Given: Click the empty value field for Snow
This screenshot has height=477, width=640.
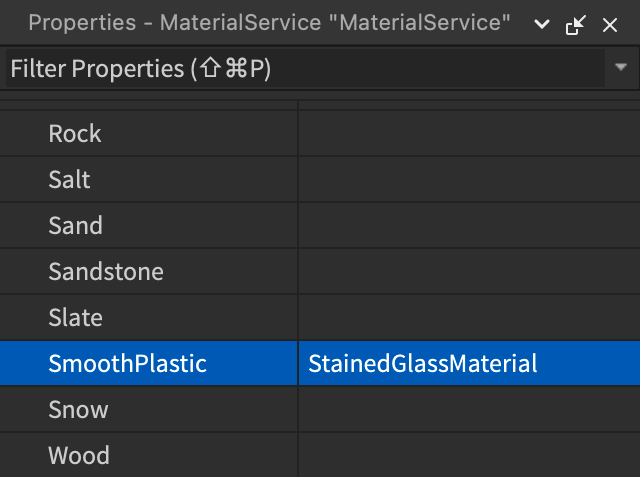Looking at the screenshot, I should pyautogui.click(x=468, y=410).
